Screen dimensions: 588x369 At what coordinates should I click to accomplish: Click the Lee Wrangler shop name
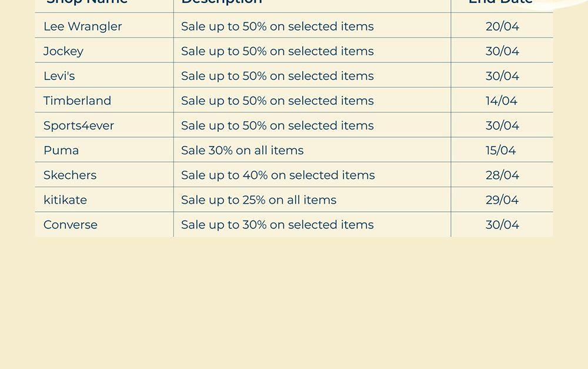tap(83, 26)
